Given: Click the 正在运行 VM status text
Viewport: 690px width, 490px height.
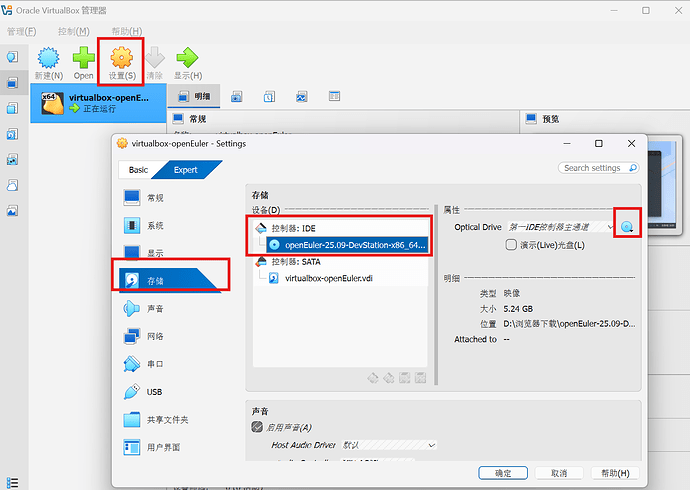Looking at the screenshot, I should point(99,109).
